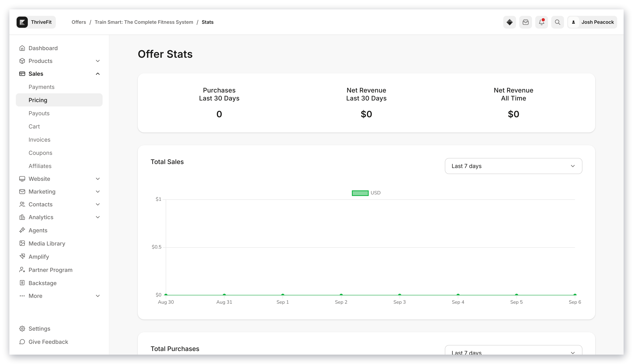The height and width of the screenshot is (364, 633).
Task: Click Offers breadcrumb link
Action: (x=79, y=22)
